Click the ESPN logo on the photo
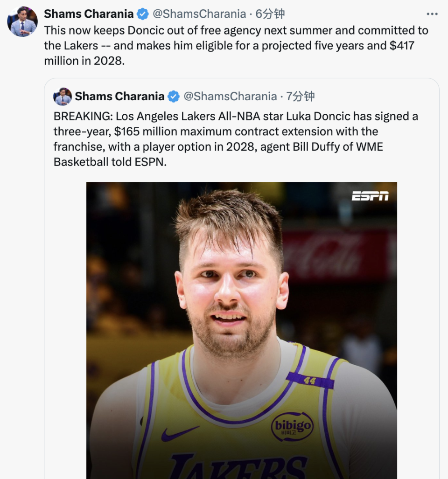The image size is (448, 479). tap(370, 196)
